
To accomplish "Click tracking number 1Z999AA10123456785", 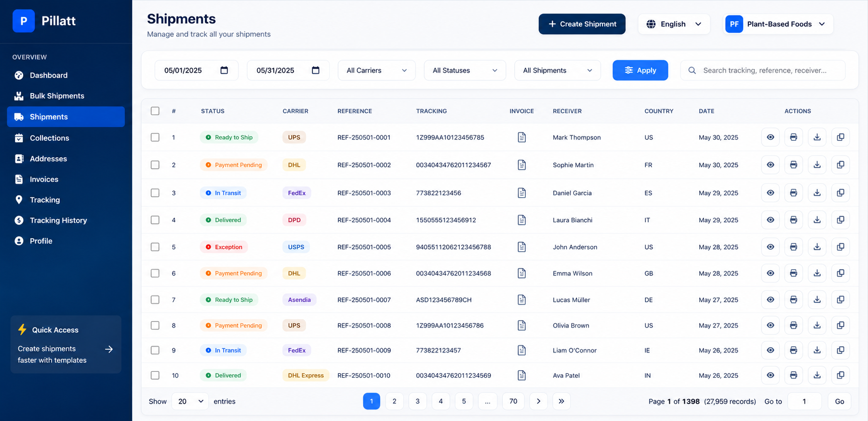I will 450,137.
